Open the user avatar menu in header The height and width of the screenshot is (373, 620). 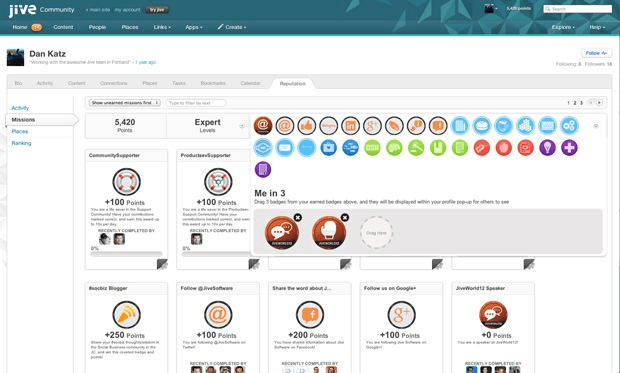point(491,8)
